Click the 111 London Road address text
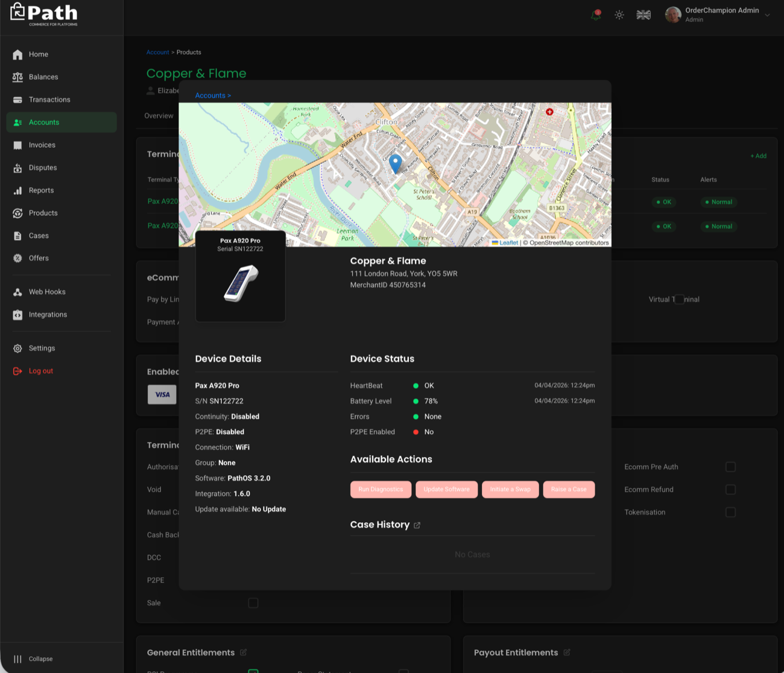The height and width of the screenshot is (673, 784). coord(404,274)
